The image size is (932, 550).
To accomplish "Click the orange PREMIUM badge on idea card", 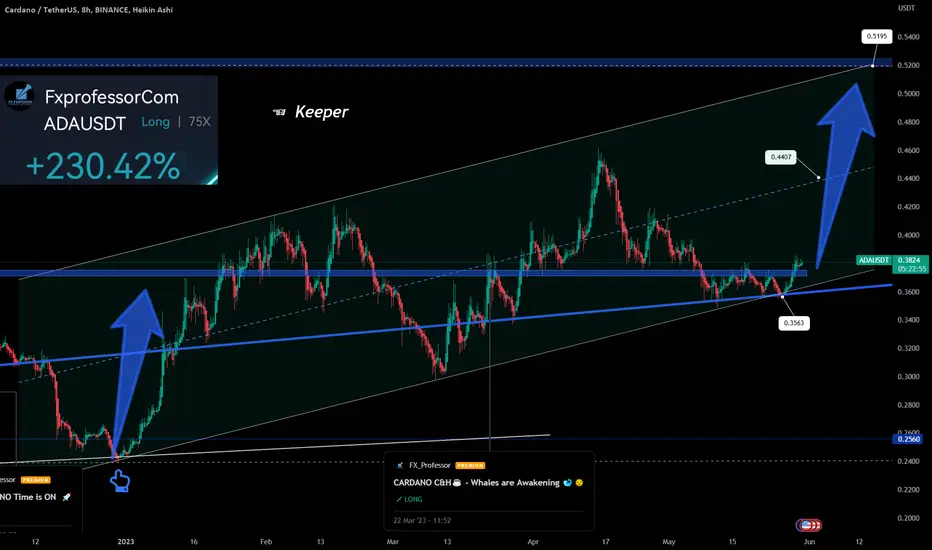I will [470, 466].
